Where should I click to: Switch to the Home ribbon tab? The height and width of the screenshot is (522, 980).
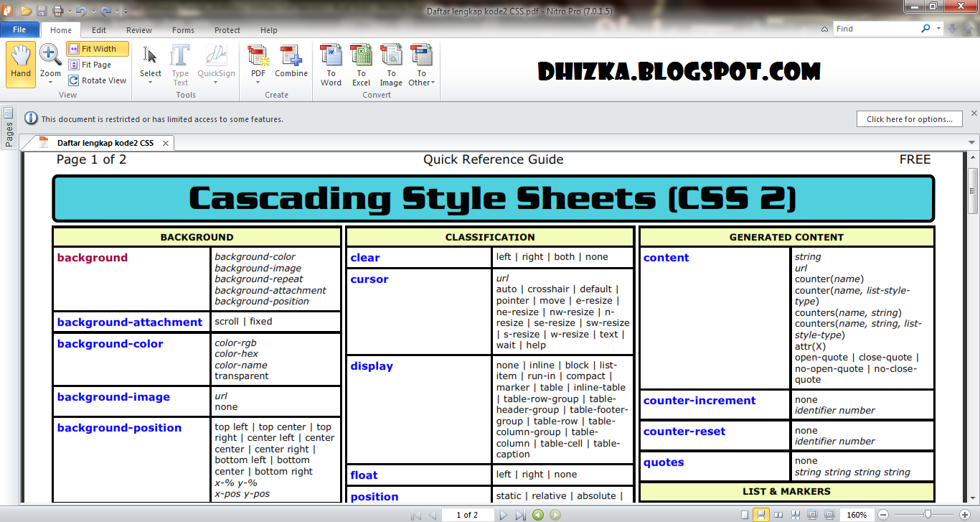coord(61,30)
